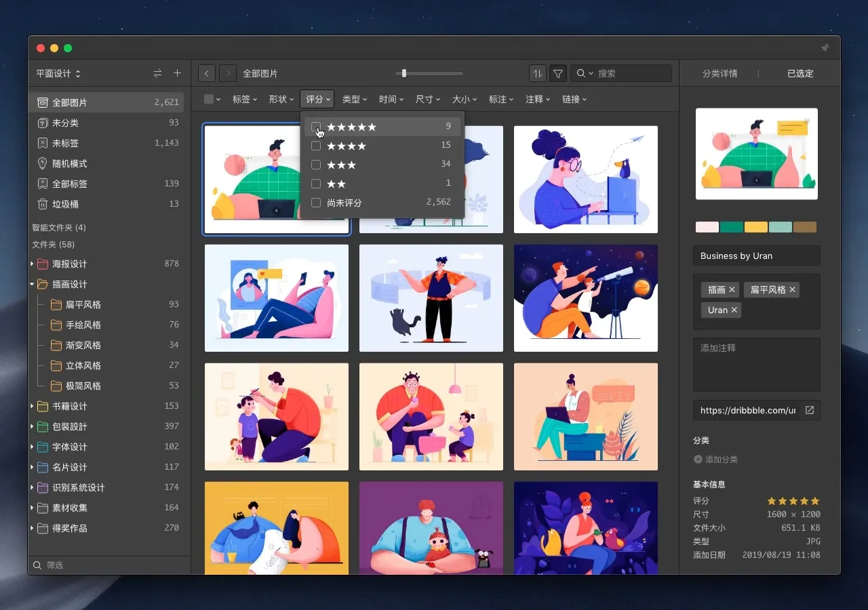Go forward with the right arrow button

(228, 73)
